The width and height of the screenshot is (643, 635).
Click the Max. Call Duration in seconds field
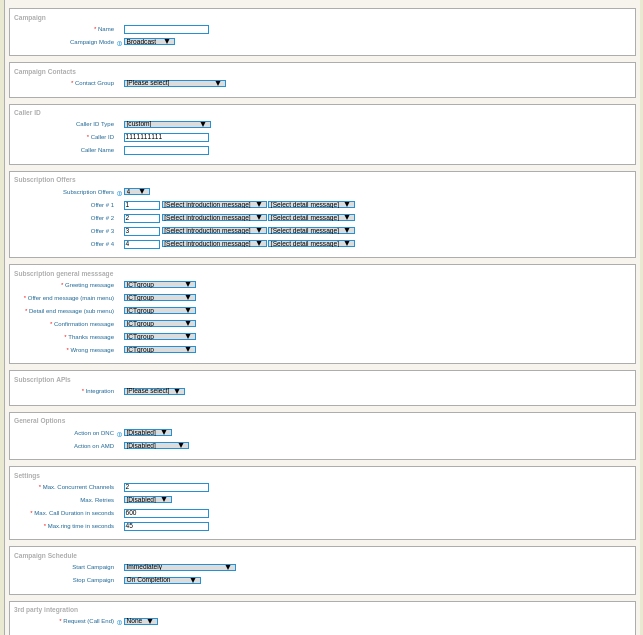click(x=166, y=514)
